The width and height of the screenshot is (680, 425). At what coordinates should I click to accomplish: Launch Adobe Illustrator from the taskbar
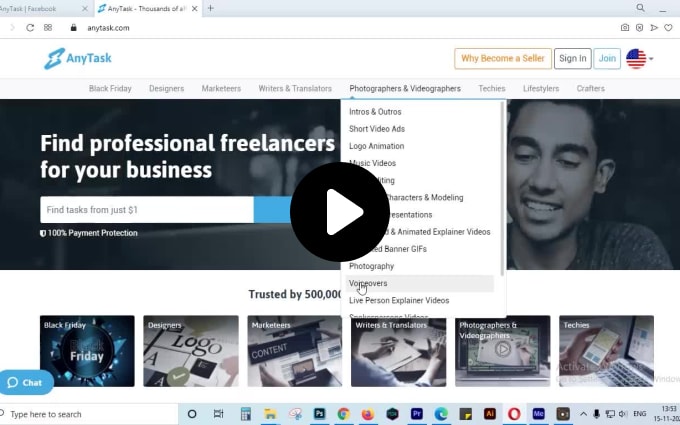click(x=490, y=414)
